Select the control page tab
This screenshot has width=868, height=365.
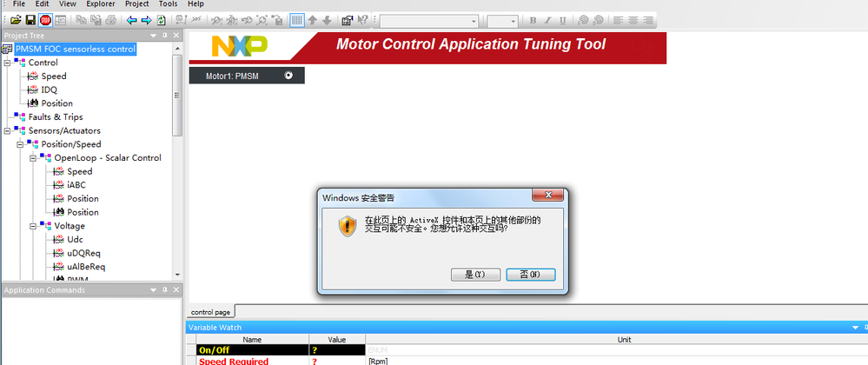coord(210,312)
